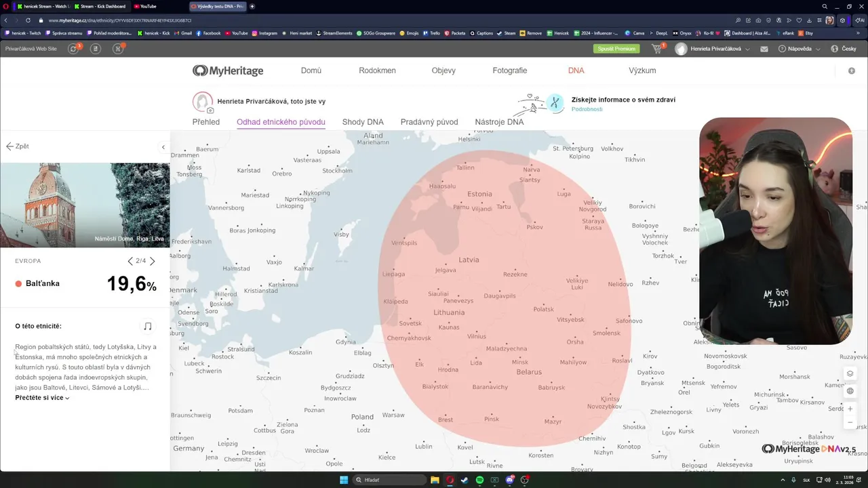Click the accessibility icon at page right

coord(852,70)
